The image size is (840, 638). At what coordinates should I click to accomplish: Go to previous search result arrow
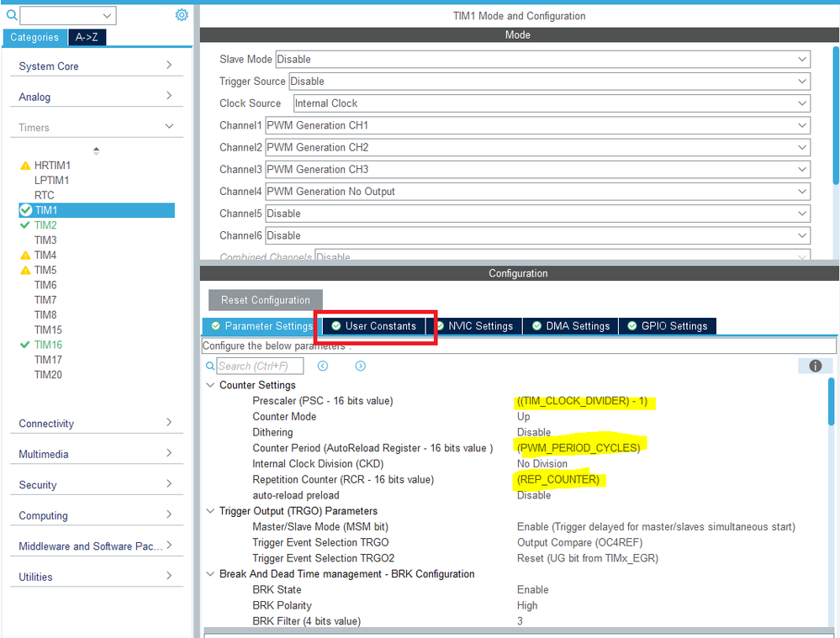tap(323, 366)
